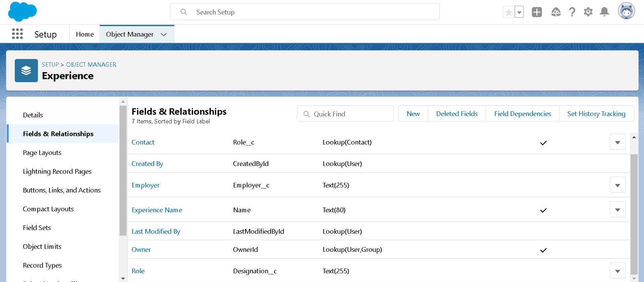Viewport: 644px width, 282px height.
Task: Click the New field button
Action: (413, 114)
